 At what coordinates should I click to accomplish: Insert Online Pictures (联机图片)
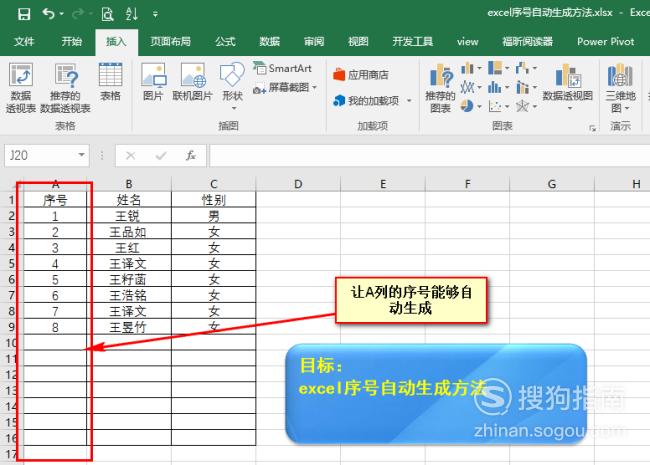coord(192,82)
